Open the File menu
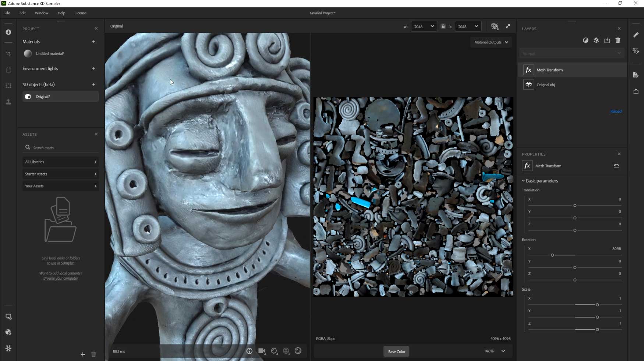 pyautogui.click(x=7, y=13)
